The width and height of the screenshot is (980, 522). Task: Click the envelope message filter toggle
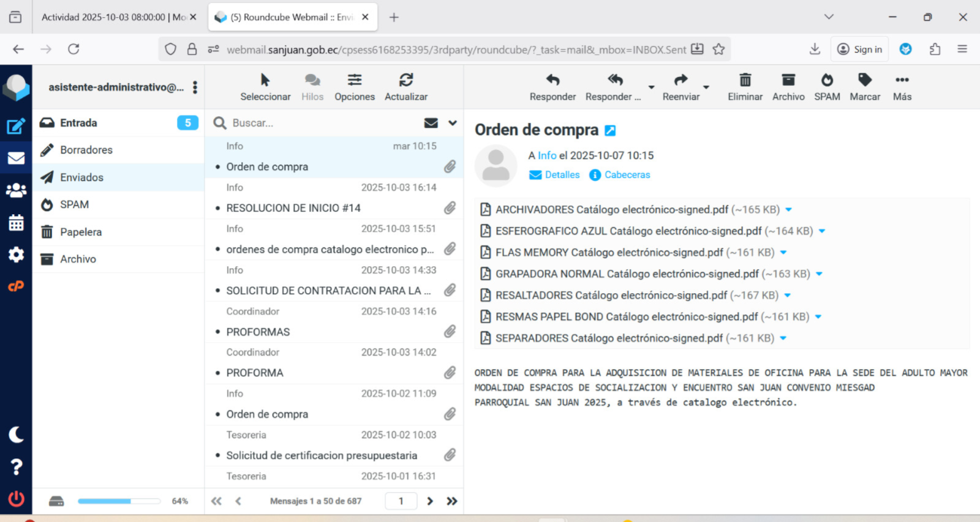coord(431,123)
